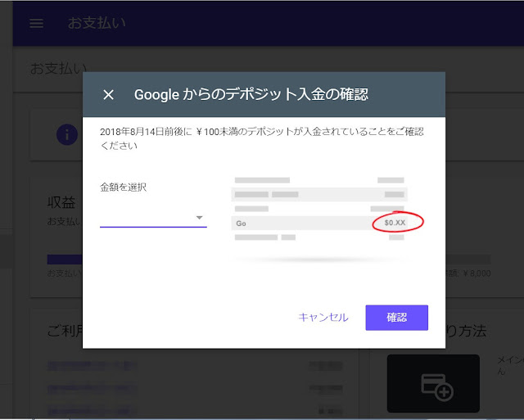
Task: Open the amount selection dropdown
Action: [x=153, y=218]
